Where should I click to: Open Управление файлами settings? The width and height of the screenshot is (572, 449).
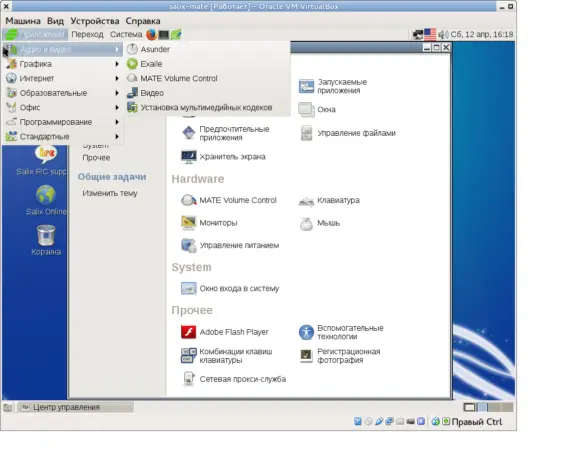[347, 133]
